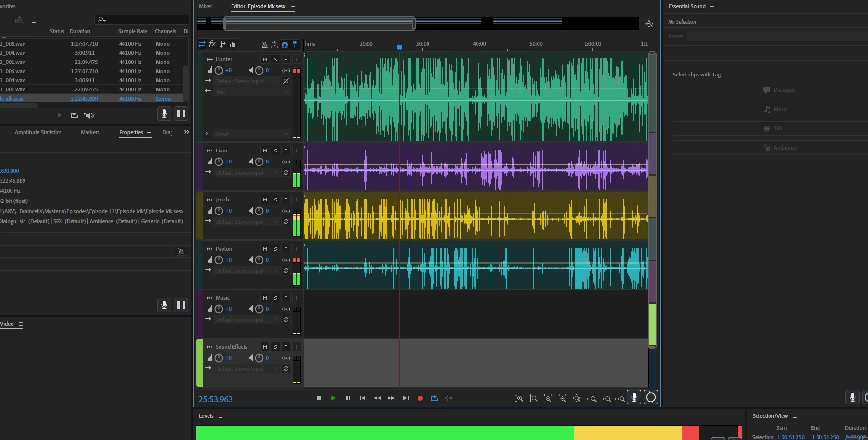
Task: Switch to Amplitude Statistics tab
Action: (38, 132)
